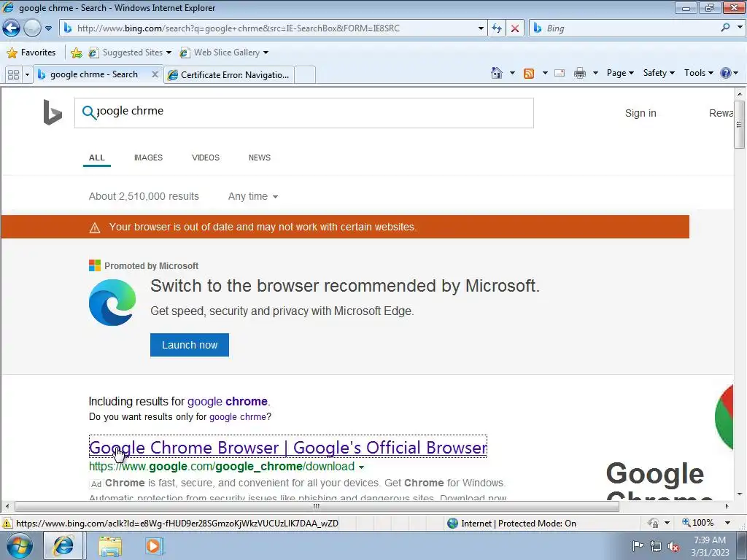The width and height of the screenshot is (747, 560).
Task: Select the IMAGES results tab
Action: pyautogui.click(x=148, y=157)
